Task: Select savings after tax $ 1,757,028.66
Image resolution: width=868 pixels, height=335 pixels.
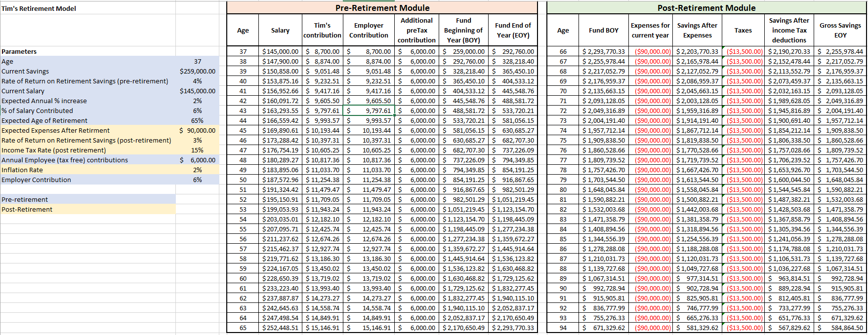Action: click(x=789, y=150)
